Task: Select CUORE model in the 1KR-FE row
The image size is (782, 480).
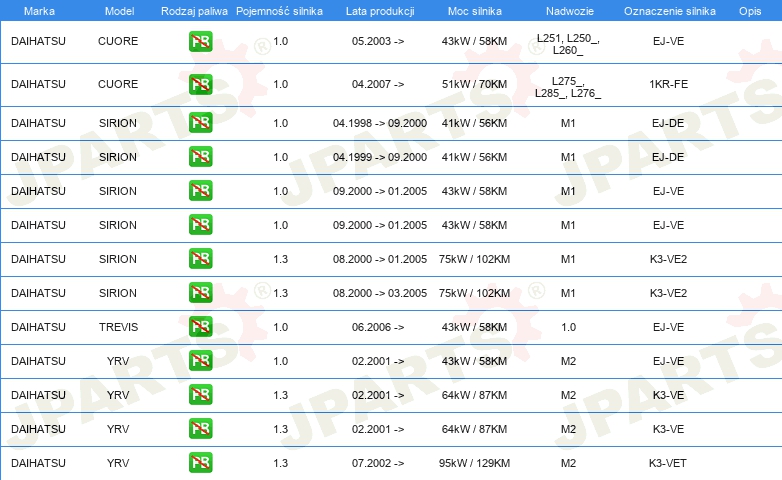Action: [118, 84]
